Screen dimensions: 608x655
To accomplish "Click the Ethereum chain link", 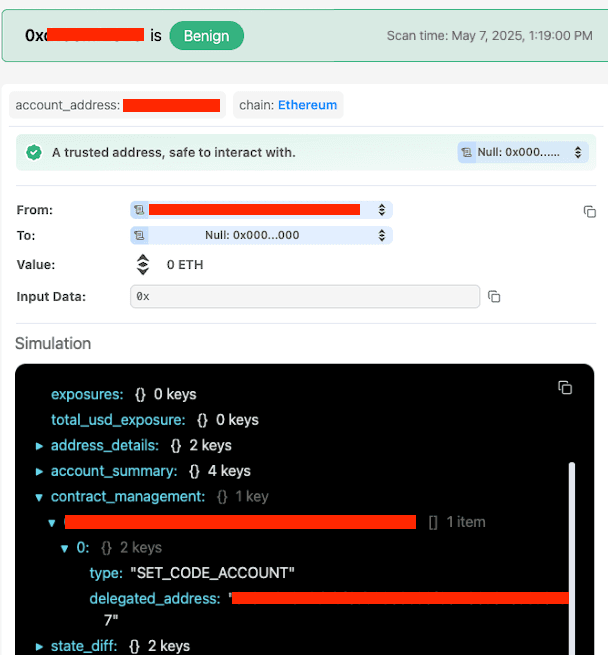I will 308,105.
